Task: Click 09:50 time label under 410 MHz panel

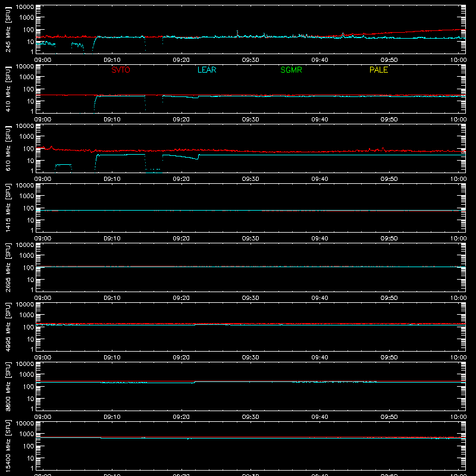Action: tap(389, 120)
